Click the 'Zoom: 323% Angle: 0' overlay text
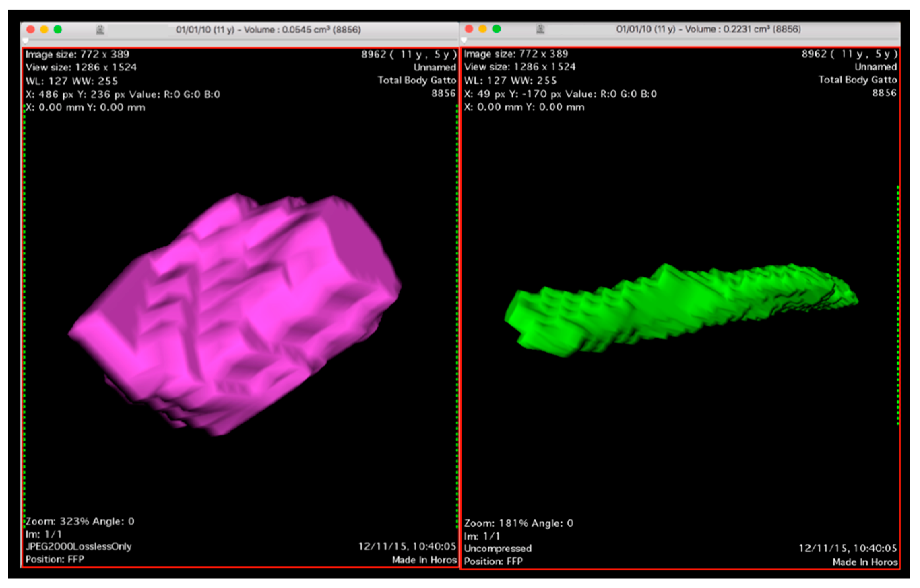 pyautogui.click(x=80, y=522)
